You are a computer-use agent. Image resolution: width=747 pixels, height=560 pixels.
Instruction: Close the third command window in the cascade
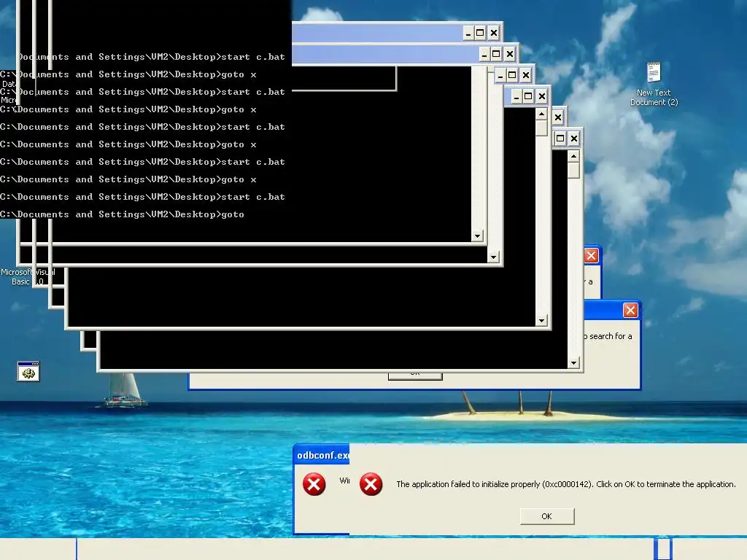[x=526, y=75]
